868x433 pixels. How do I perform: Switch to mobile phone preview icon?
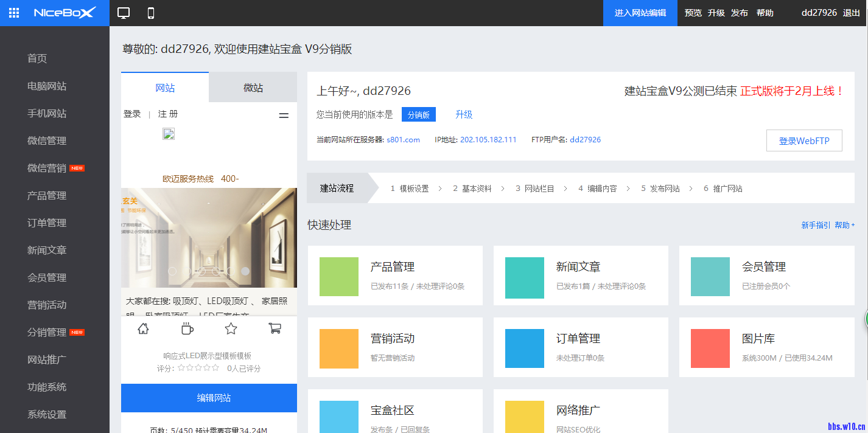pos(151,13)
